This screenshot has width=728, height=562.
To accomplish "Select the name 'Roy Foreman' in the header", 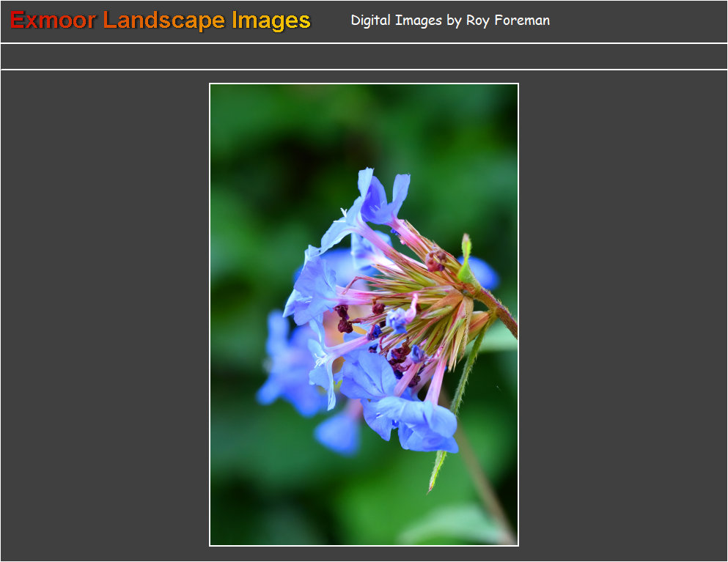I will click(x=507, y=21).
